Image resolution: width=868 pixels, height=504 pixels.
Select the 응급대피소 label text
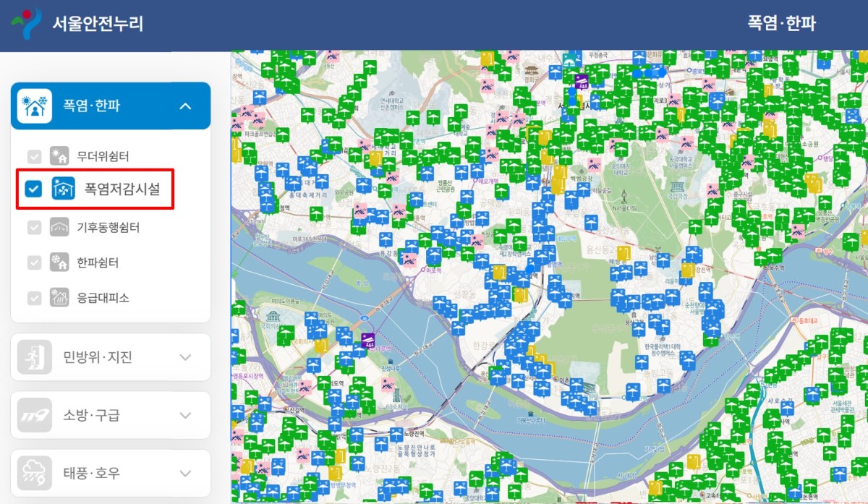[x=103, y=297]
